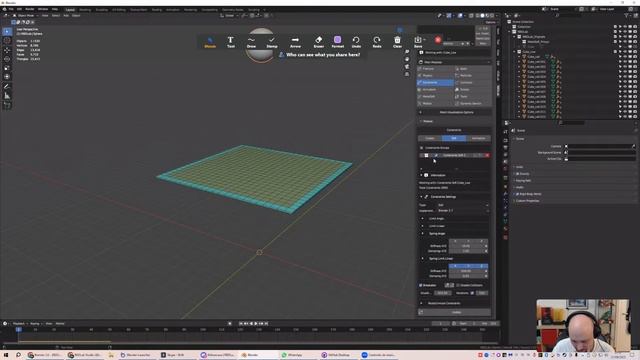This screenshot has width=640, height=360.
Task: Open Blender Launcher from the Windows taskbar
Action: [136, 355]
